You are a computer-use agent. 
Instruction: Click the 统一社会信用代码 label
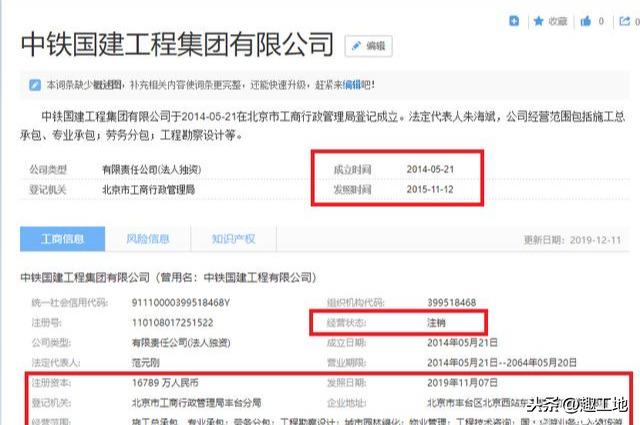pyautogui.click(x=70, y=303)
